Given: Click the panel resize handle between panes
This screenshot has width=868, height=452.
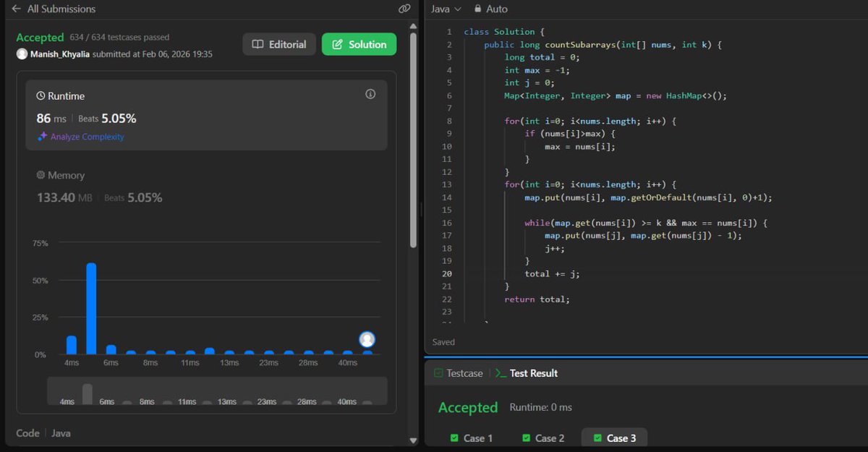Looking at the screenshot, I should [x=422, y=210].
